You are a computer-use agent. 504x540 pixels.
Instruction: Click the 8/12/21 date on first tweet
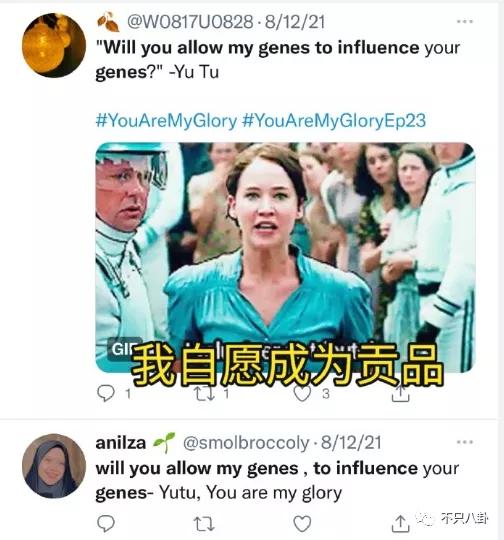295,22
